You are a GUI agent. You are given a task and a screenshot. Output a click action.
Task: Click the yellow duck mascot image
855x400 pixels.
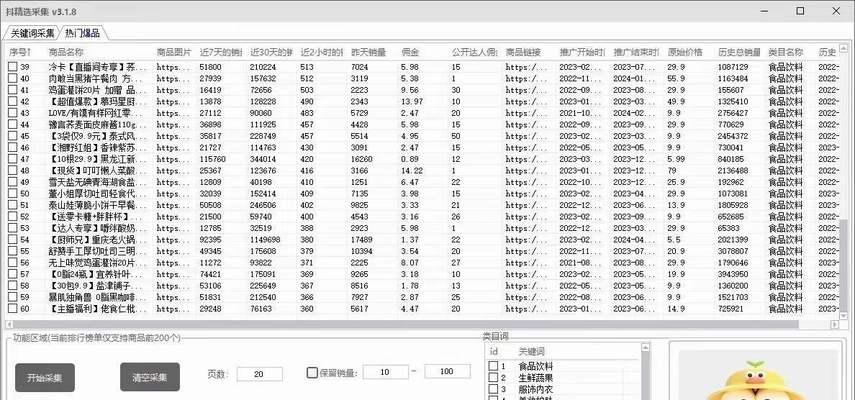[x=754, y=379]
